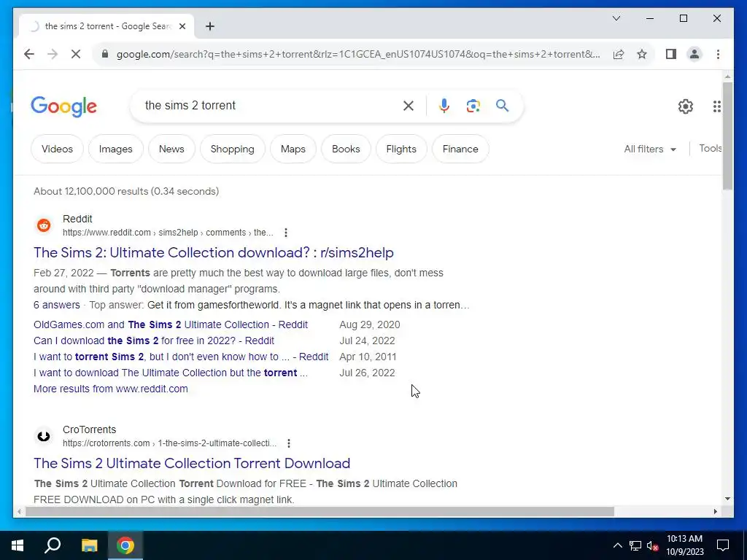747x560 pixels.
Task: Open 'The Sims 2 Ultimate Collection Torrent Download'
Action: coord(192,463)
